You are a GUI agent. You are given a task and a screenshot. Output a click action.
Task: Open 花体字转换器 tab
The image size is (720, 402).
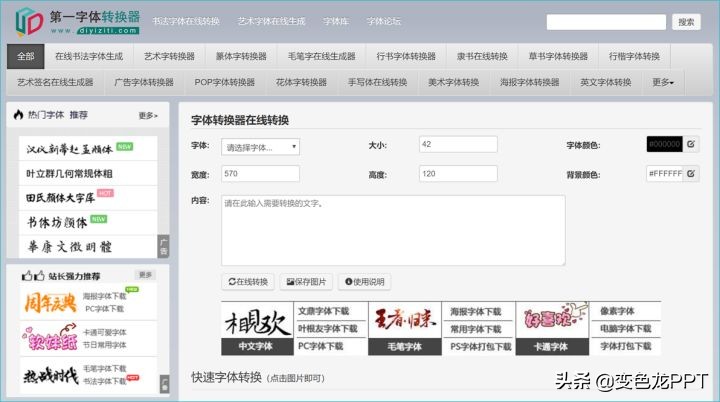coord(301,83)
